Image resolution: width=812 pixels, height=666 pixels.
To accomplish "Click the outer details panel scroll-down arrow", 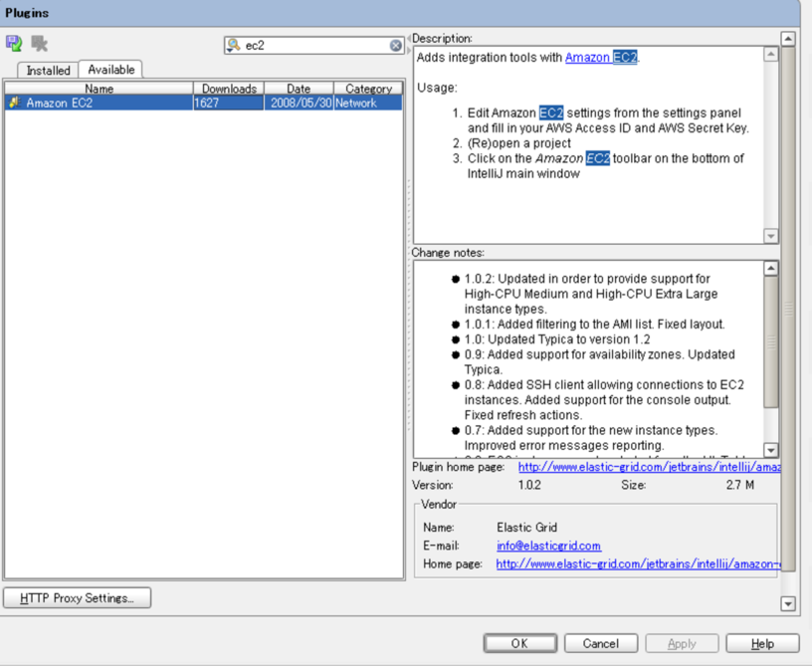I will [x=788, y=604].
